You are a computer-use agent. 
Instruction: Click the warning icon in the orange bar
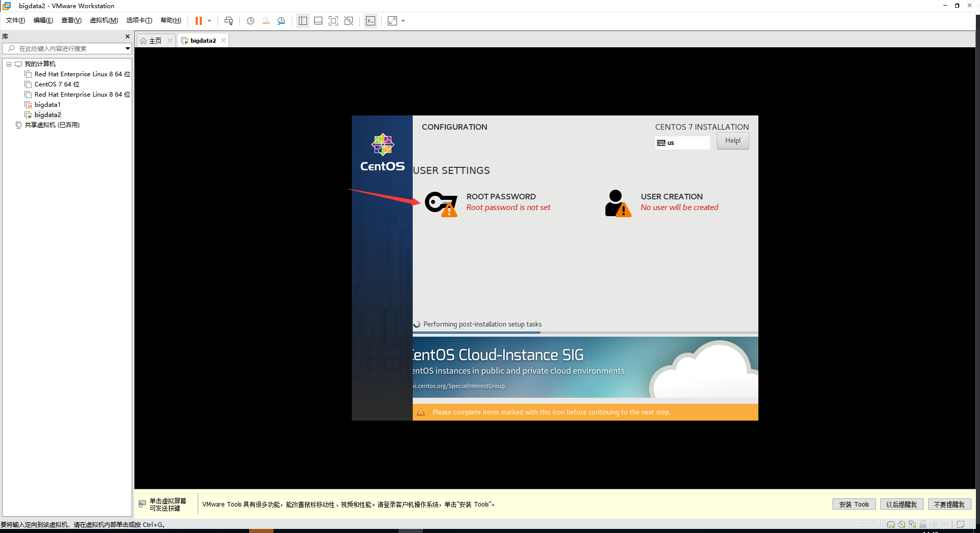pyautogui.click(x=421, y=412)
